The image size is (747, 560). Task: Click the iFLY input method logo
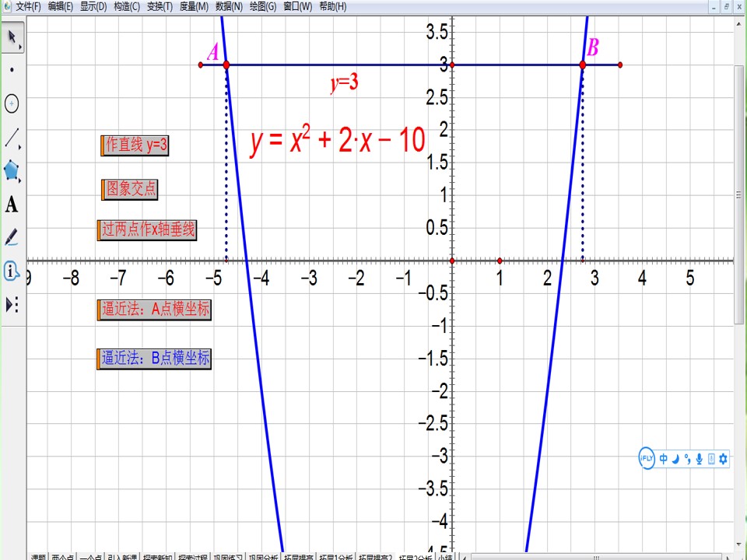(x=647, y=459)
